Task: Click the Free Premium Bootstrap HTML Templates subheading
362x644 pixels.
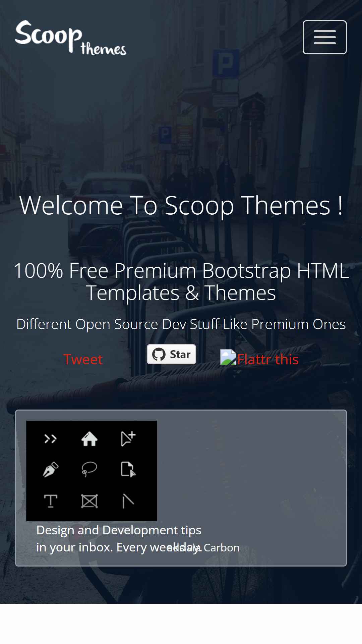Action: click(x=181, y=281)
